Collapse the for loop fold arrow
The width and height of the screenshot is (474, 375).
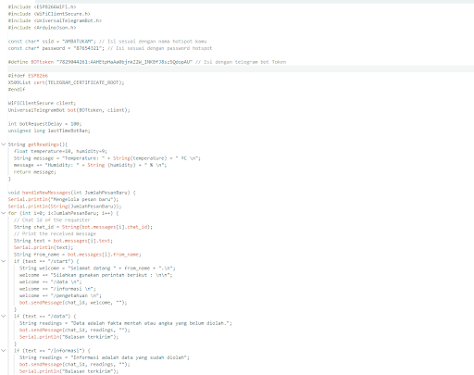click(x=4, y=213)
